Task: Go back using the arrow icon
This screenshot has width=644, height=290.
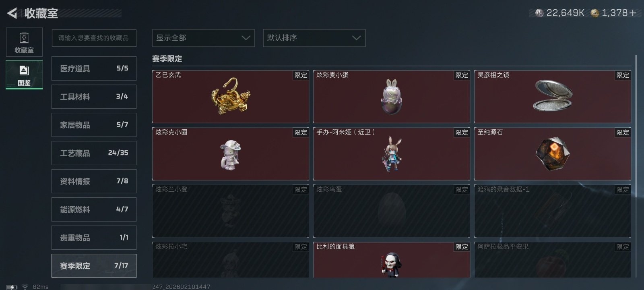Action: tap(12, 13)
